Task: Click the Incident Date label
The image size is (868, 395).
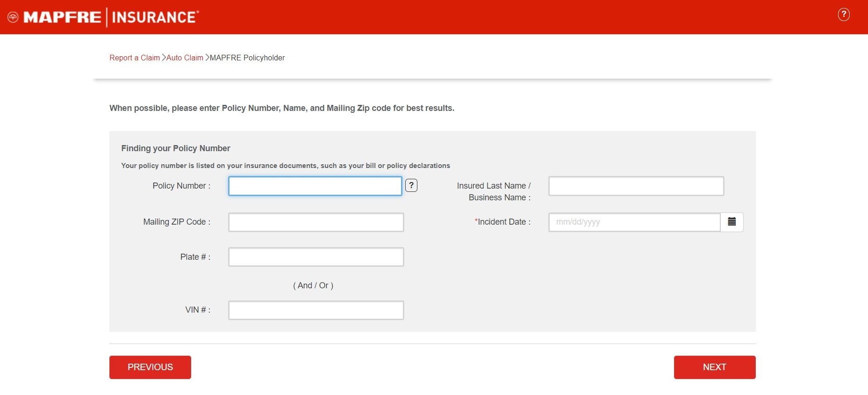Action: point(503,222)
